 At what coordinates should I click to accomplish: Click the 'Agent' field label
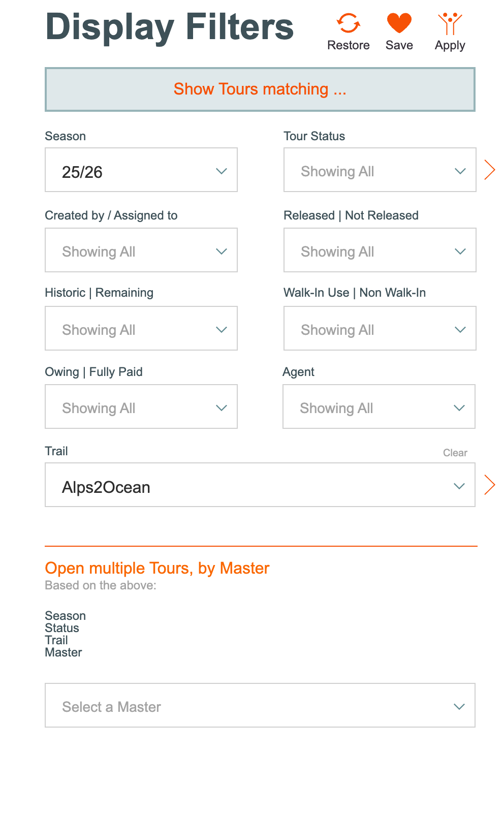pos(299,372)
